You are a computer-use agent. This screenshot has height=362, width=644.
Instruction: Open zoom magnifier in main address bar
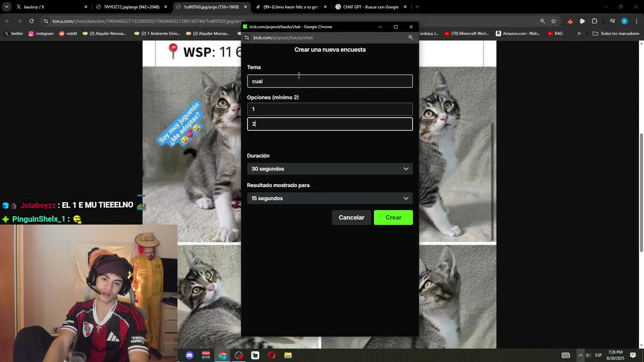click(x=542, y=21)
